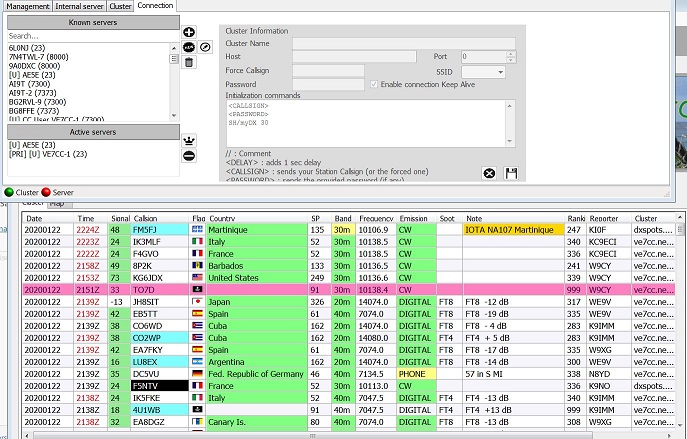Viewport: 687px width, 439px height.
Task: Open the SSID dropdown
Action: [x=483, y=72]
